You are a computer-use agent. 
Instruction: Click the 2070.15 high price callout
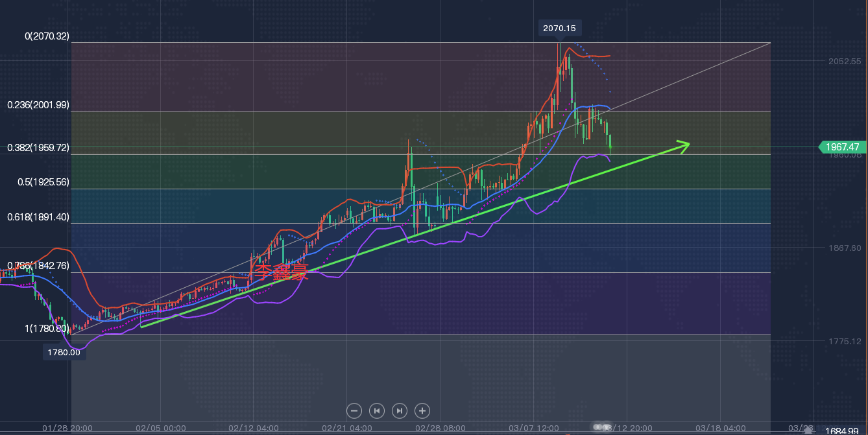(559, 28)
